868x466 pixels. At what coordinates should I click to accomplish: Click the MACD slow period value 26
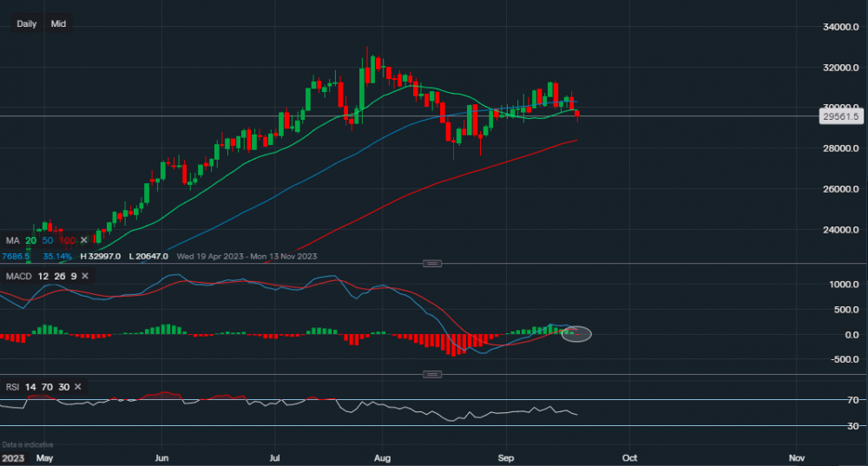(x=60, y=275)
